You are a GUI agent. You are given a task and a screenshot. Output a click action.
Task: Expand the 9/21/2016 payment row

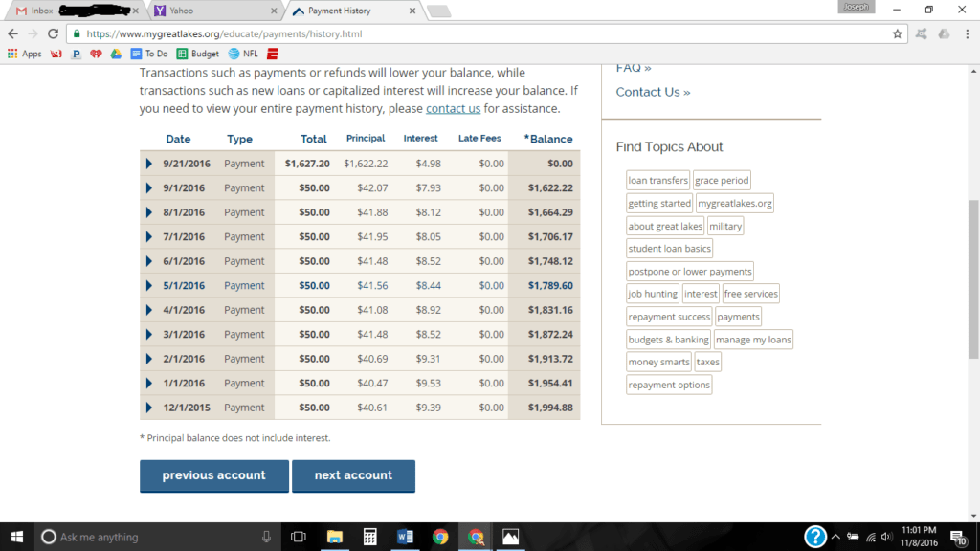[149, 163]
